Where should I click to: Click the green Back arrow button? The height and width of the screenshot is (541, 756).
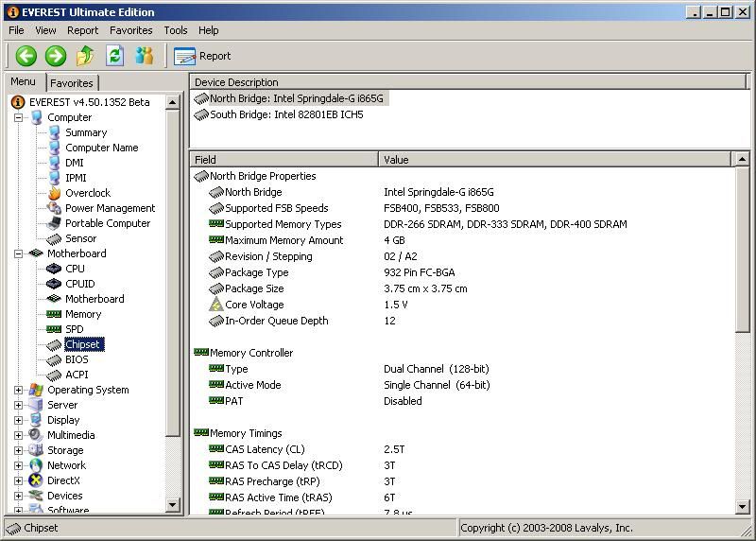tap(26, 56)
